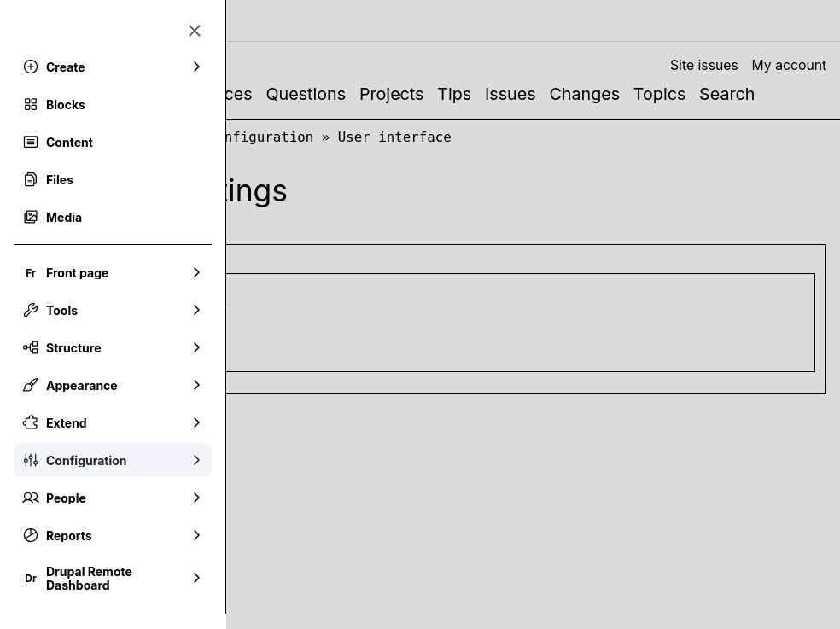
Task: Click the Create plus-circle icon
Action: click(31, 67)
